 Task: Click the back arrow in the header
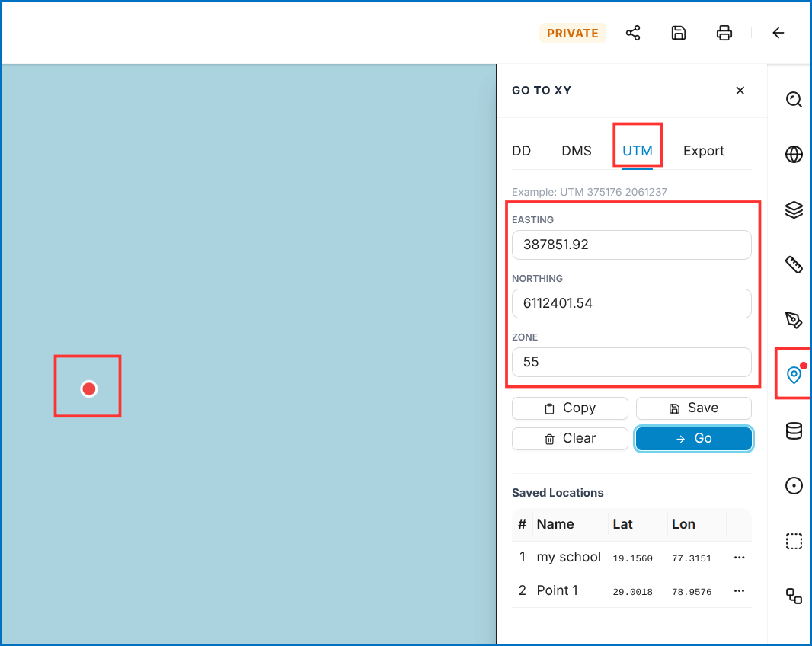point(778,33)
